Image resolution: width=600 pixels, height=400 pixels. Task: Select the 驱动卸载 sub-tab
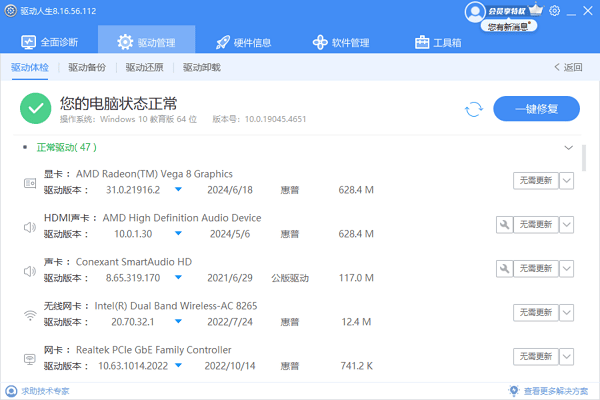(202, 67)
